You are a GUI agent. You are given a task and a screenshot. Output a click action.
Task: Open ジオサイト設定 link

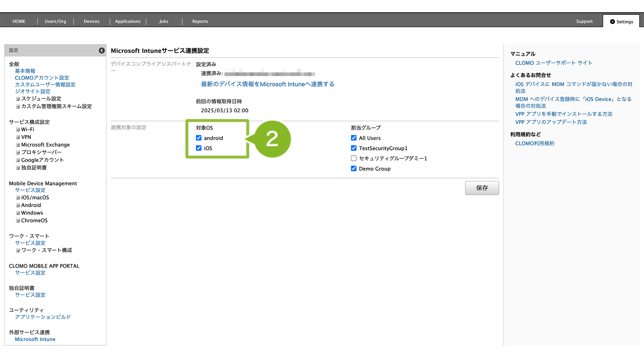pos(33,91)
